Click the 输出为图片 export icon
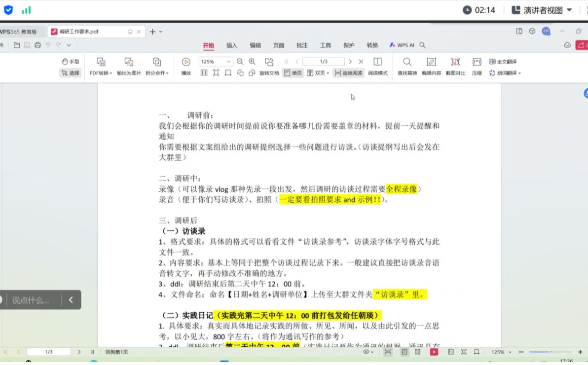 [129, 62]
